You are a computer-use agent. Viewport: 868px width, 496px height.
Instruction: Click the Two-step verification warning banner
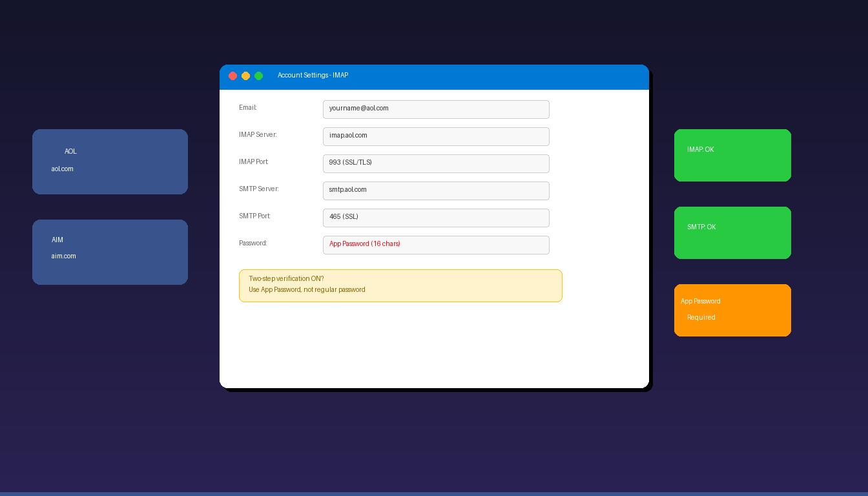pos(400,285)
